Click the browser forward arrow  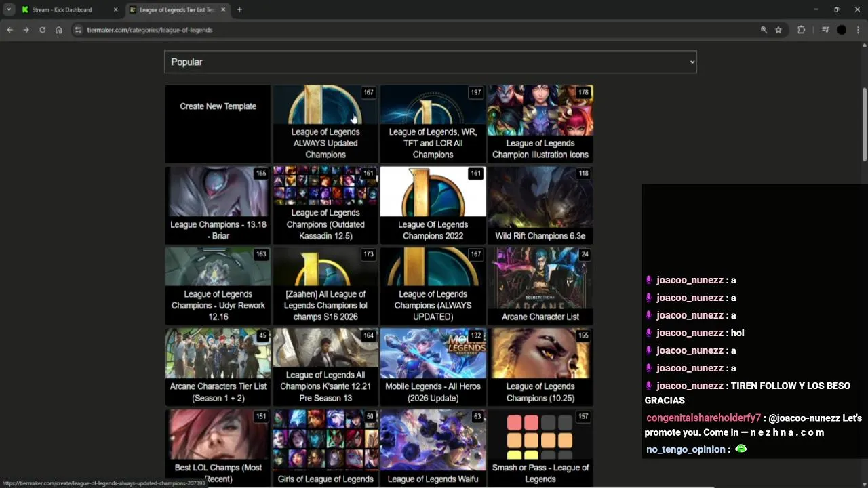(x=26, y=30)
